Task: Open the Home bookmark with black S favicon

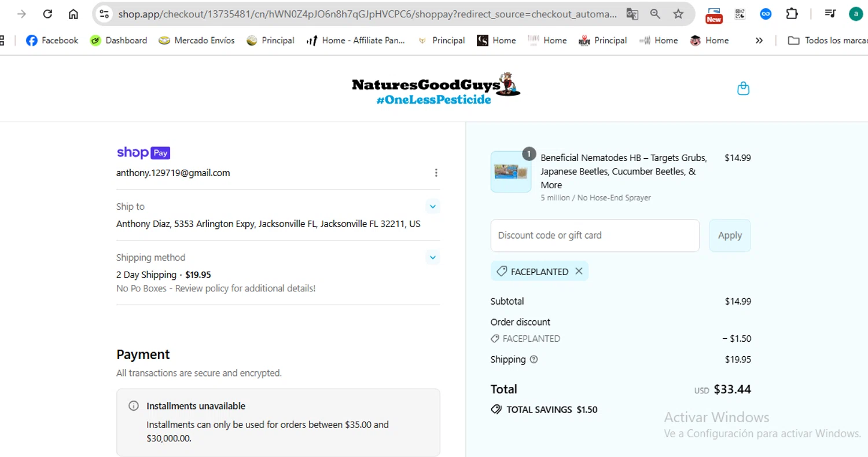Action: click(x=496, y=41)
